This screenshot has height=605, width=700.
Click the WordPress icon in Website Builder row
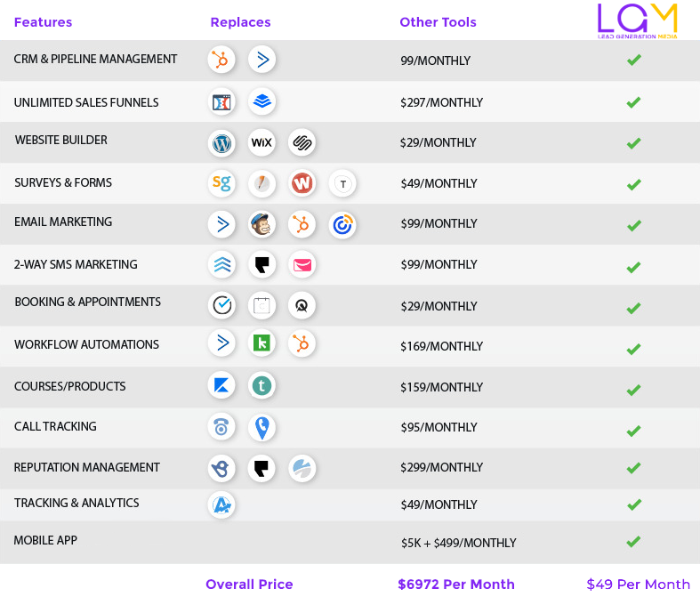[221, 142]
